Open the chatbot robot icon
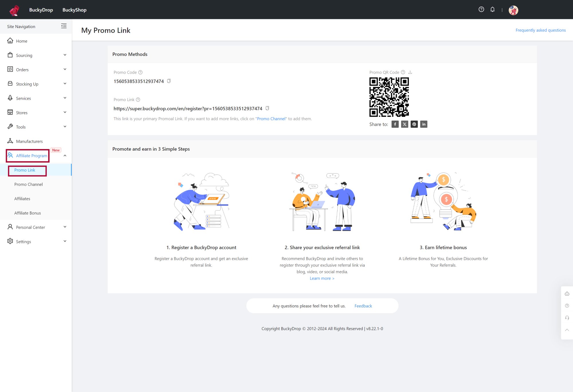573x392 pixels. (x=567, y=293)
